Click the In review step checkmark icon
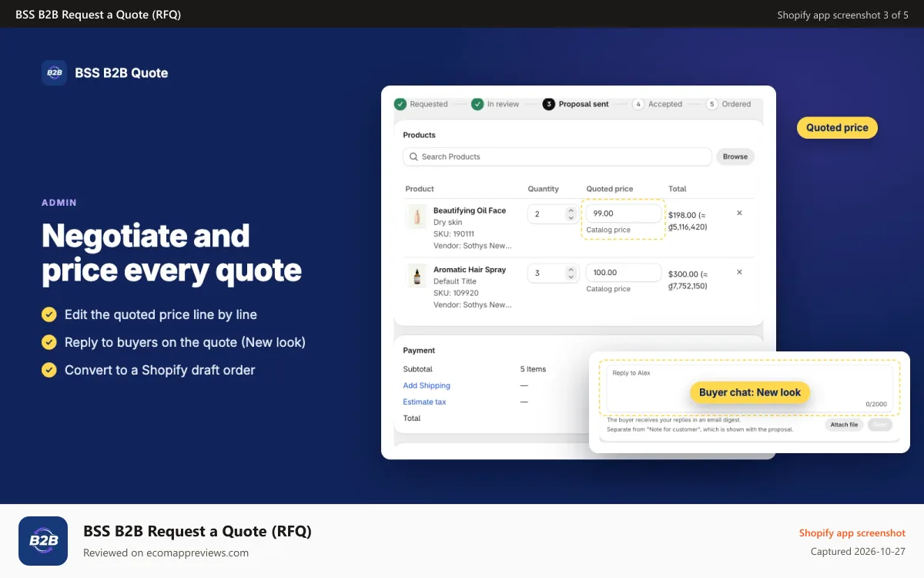Image resolution: width=924 pixels, height=578 pixels. [x=477, y=104]
